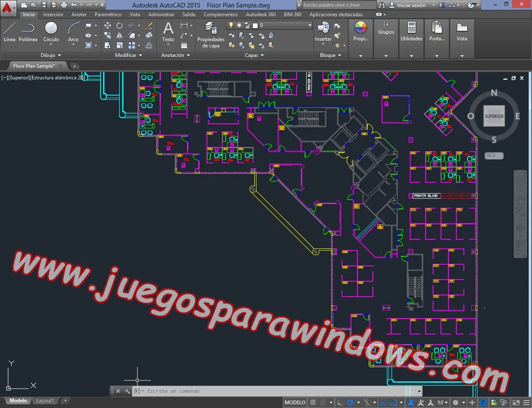Image resolution: width=532 pixels, height=408 pixels.
Task: Click the Autodesk Exchange X icon
Action: pyautogui.click(x=442, y=5)
